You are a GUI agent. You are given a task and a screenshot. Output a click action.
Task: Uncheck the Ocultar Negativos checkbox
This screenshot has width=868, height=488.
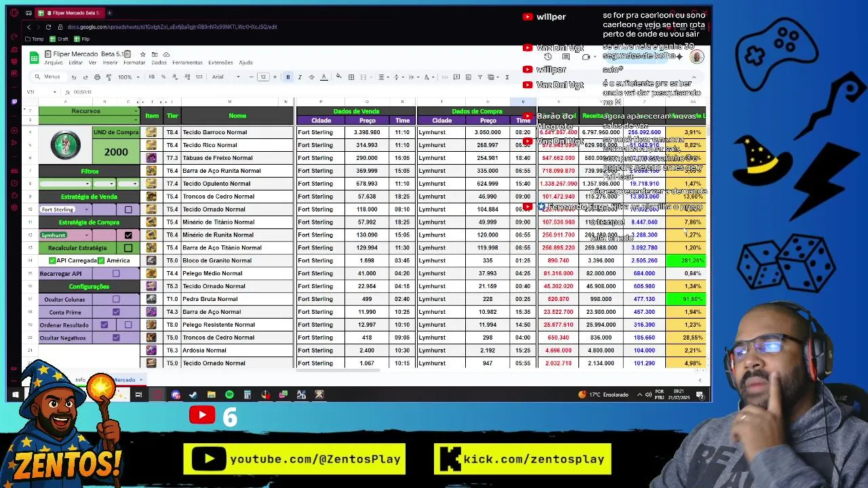(116, 338)
